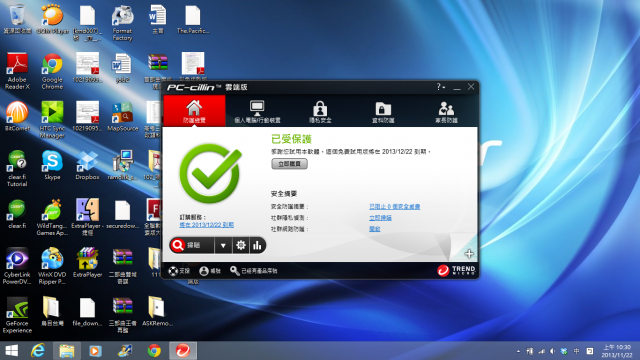Select BitComet desktop icon
Viewport: 640px width, 360px height.
pos(17,116)
